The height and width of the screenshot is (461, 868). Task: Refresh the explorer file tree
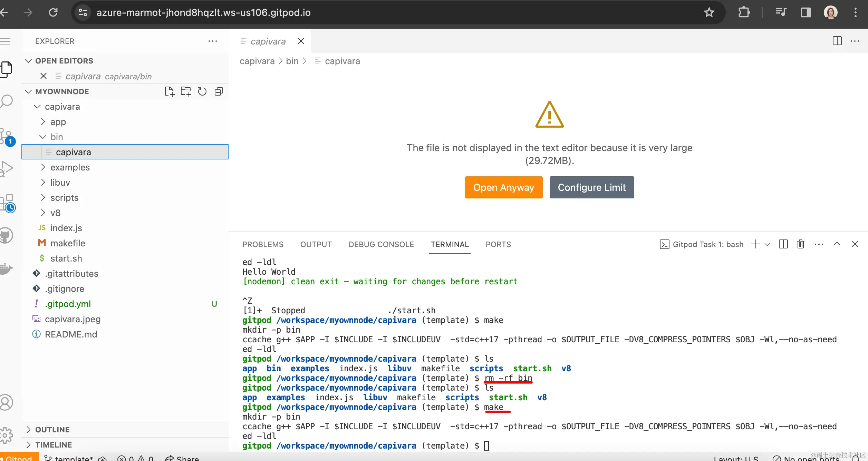202,91
